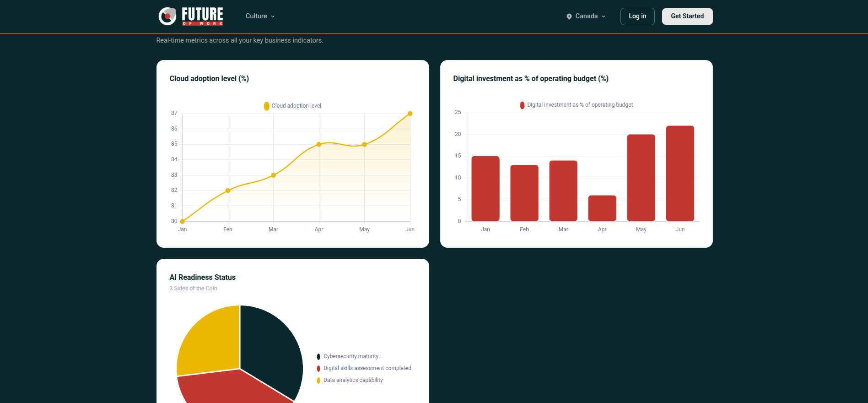The height and width of the screenshot is (403, 868).
Task: Toggle the Cloud adoption level legend item
Action: tap(292, 106)
